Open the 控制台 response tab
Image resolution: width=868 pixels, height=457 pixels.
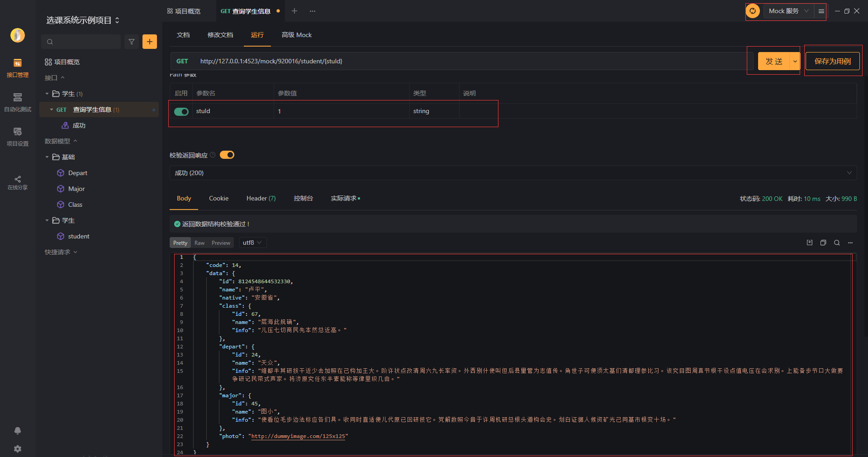(x=303, y=198)
